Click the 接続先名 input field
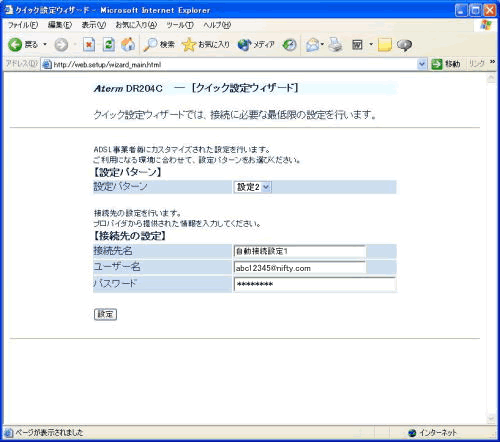500x442 pixels. point(300,251)
